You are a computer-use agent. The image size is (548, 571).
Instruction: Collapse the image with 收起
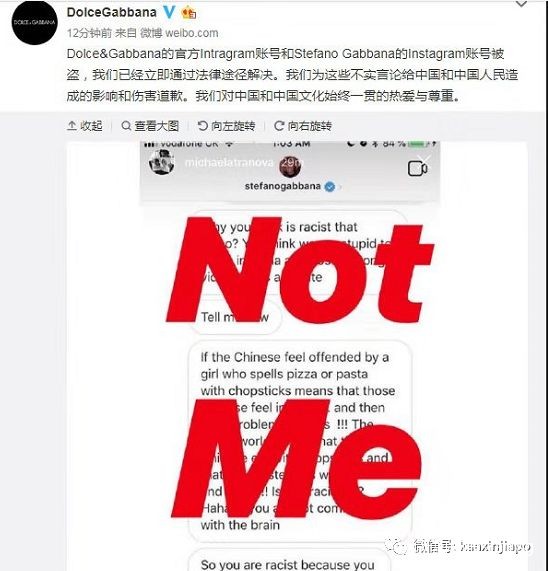tap(85, 126)
